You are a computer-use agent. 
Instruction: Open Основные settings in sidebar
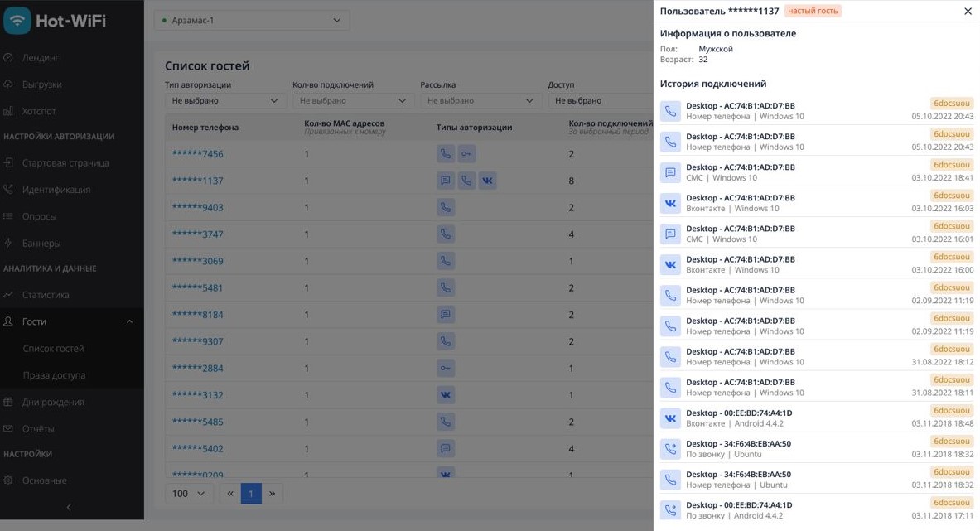click(x=45, y=480)
